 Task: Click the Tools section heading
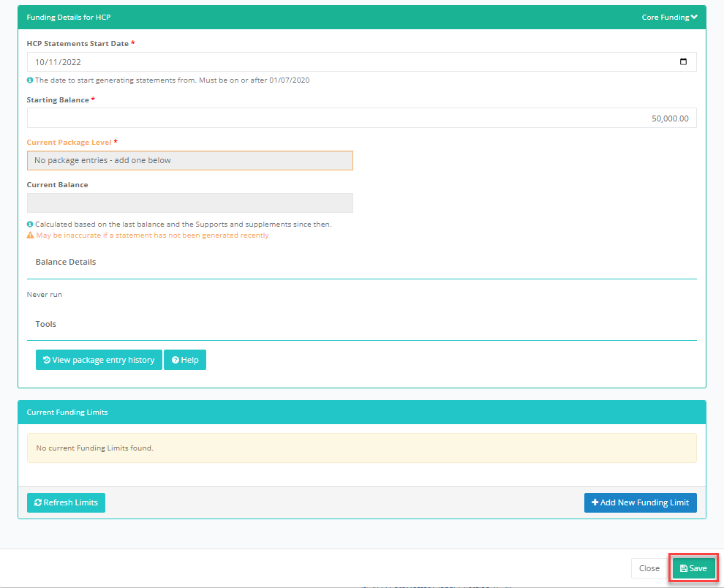coord(46,324)
